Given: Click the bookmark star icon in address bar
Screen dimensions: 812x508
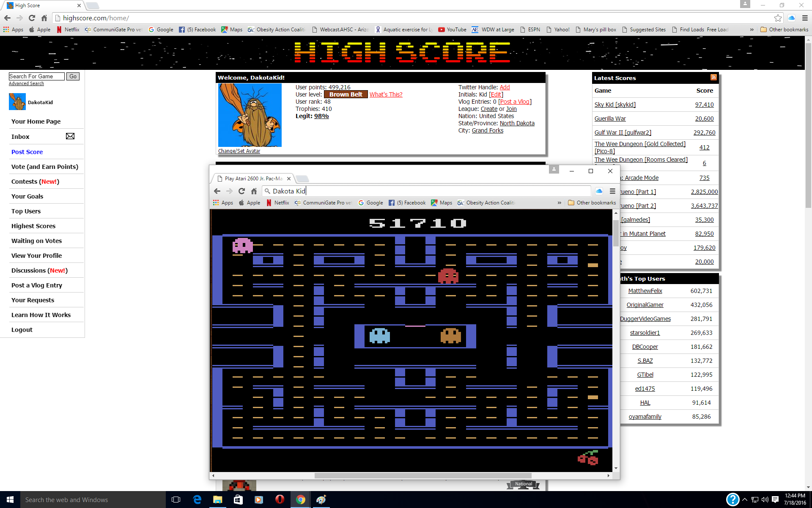Looking at the screenshot, I should point(778,18).
